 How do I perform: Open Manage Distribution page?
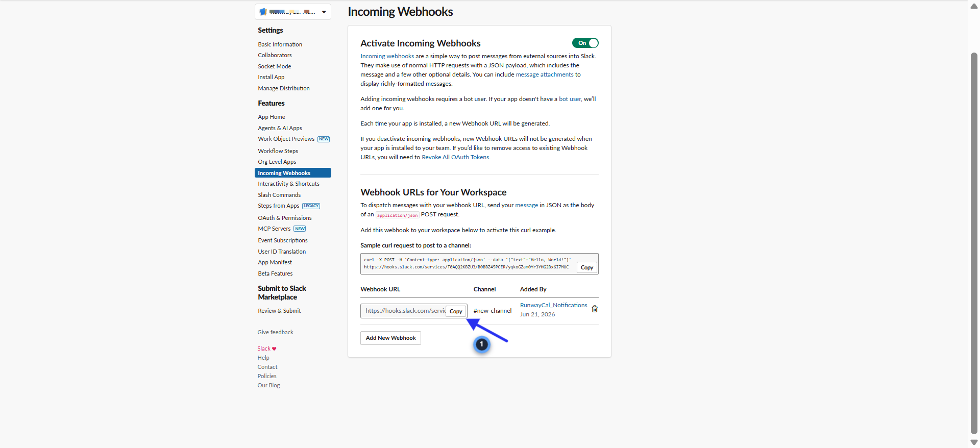284,88
